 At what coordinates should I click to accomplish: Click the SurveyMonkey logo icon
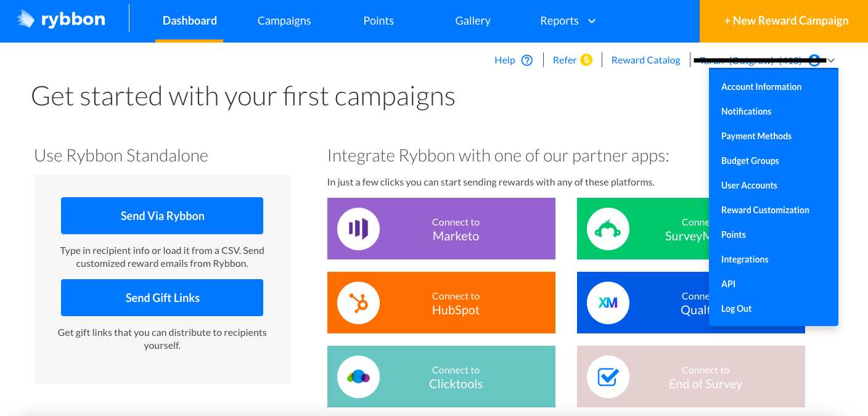coord(608,229)
